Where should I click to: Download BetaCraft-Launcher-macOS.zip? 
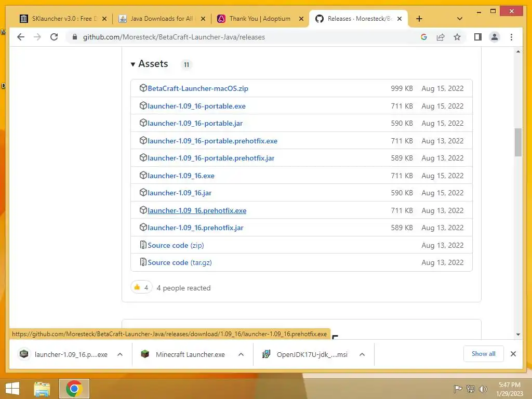198,88
